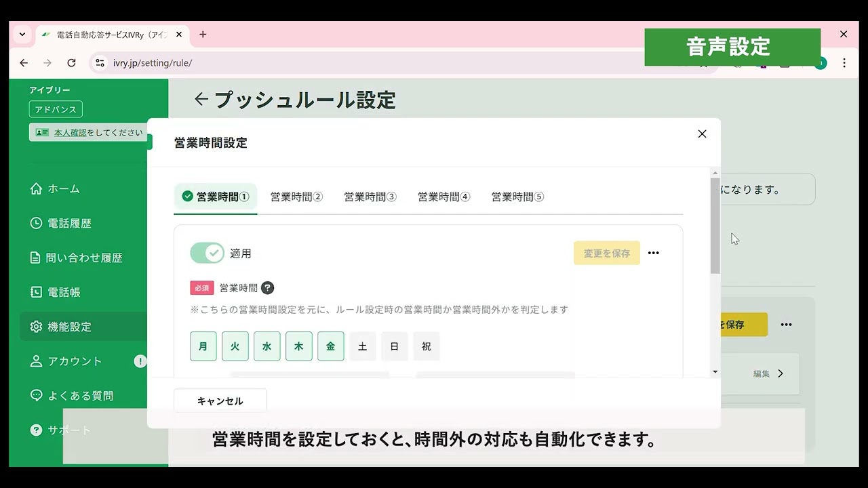Switch to the 営業時間③ tab
Screen dimensions: 868x488
(x=370, y=197)
